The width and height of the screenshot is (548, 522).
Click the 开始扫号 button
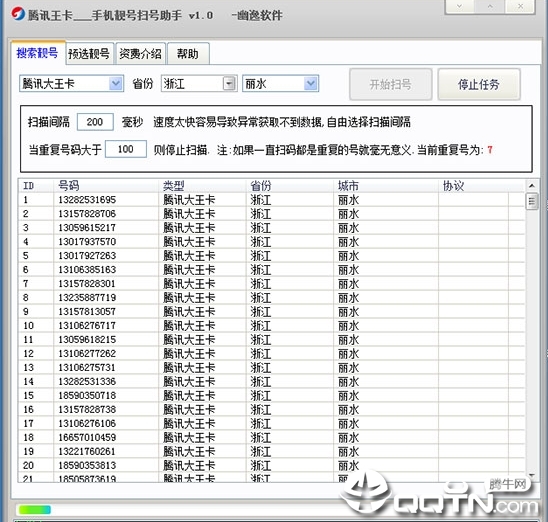tap(390, 84)
